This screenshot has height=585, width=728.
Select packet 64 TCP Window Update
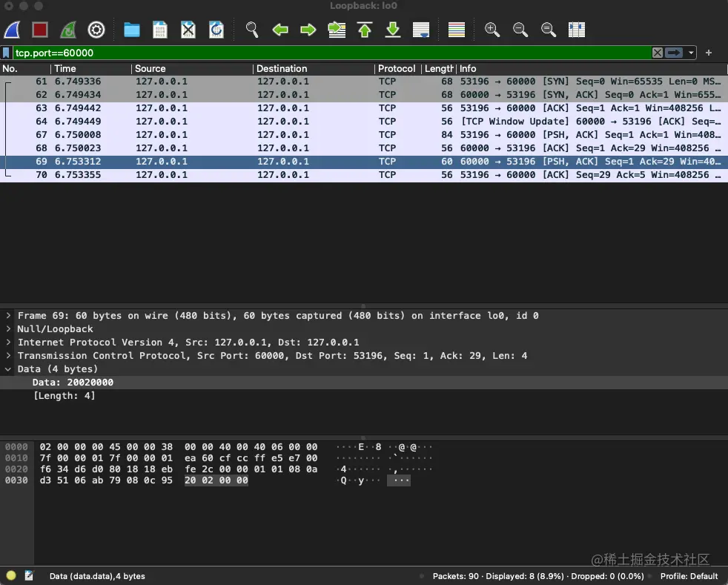pyautogui.click(x=364, y=122)
